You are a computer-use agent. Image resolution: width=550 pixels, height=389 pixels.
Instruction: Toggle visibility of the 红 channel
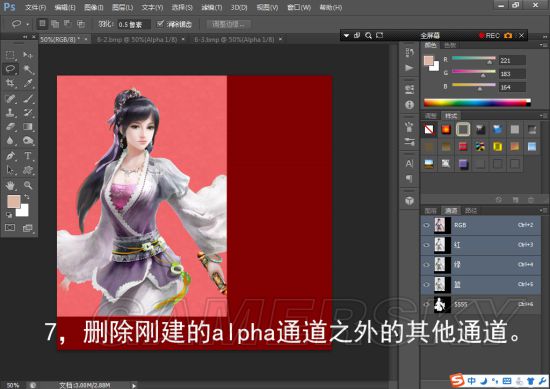tap(427, 245)
